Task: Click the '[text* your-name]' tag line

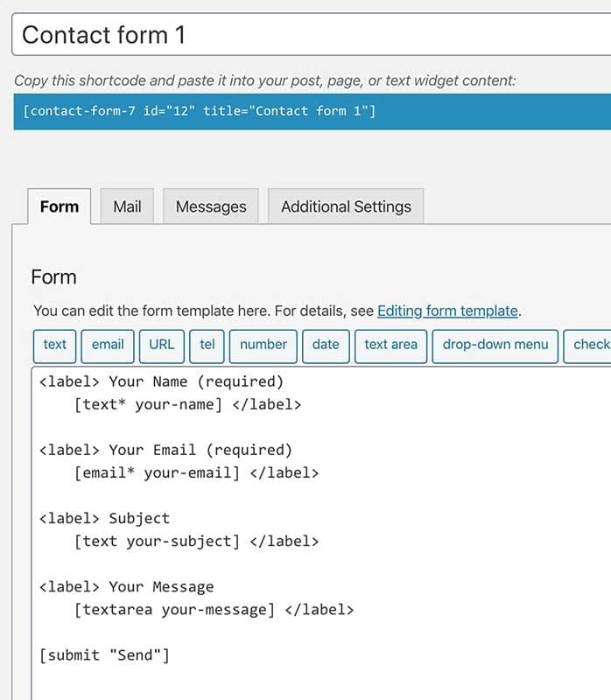Action: [187, 404]
